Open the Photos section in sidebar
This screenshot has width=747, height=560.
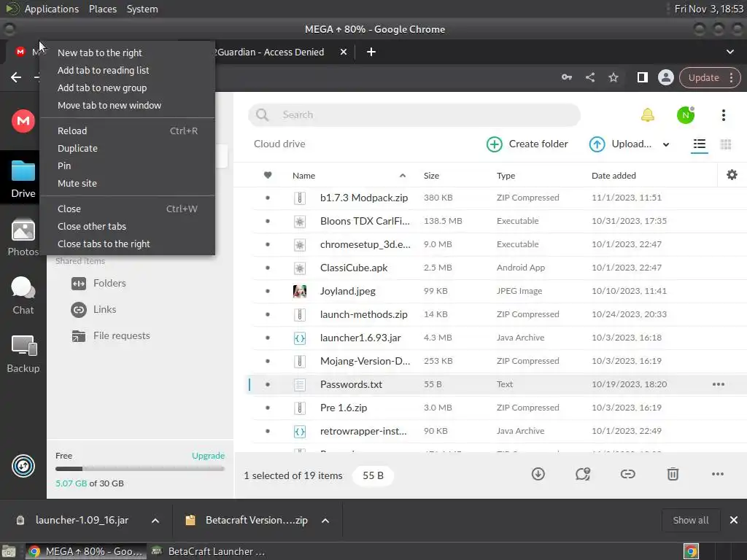coord(23,237)
